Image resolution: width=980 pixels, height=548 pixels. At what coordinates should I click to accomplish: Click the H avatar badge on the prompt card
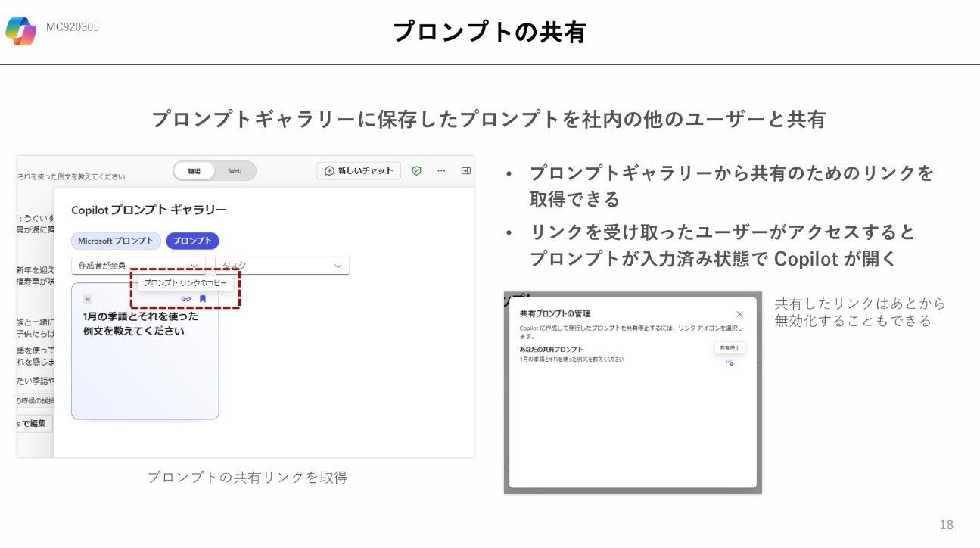(87, 299)
